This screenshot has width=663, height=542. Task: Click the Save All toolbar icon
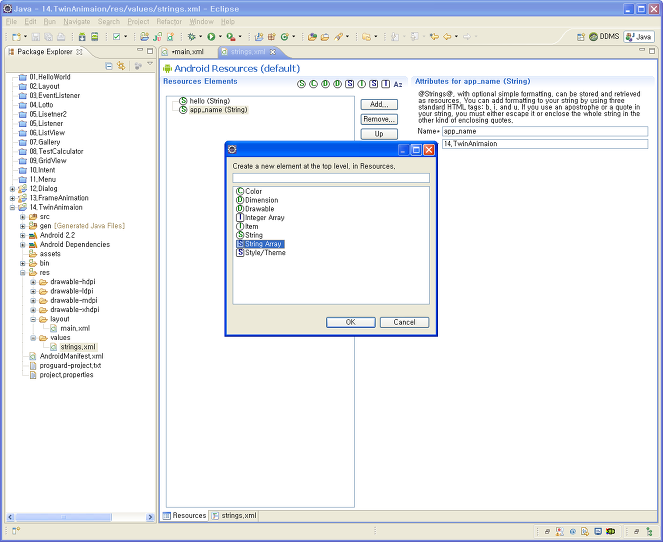pos(48,37)
